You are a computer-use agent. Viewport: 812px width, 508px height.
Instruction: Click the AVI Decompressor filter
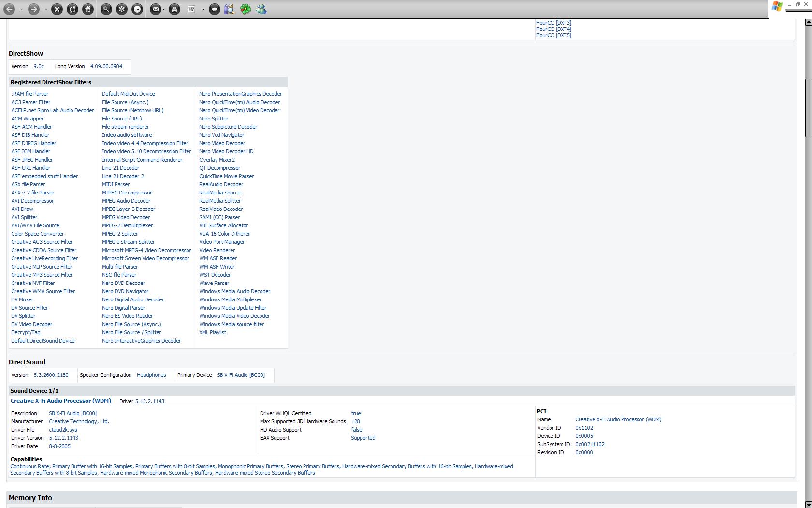tap(32, 201)
